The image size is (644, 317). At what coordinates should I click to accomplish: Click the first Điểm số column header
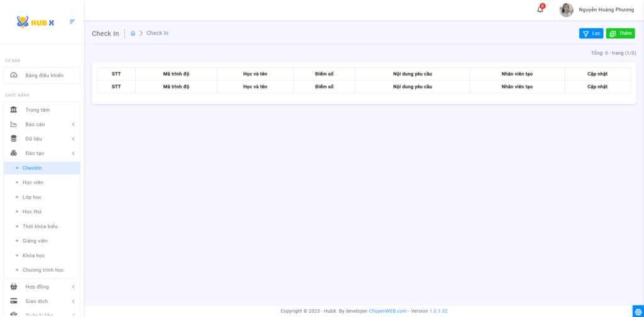[x=324, y=74]
